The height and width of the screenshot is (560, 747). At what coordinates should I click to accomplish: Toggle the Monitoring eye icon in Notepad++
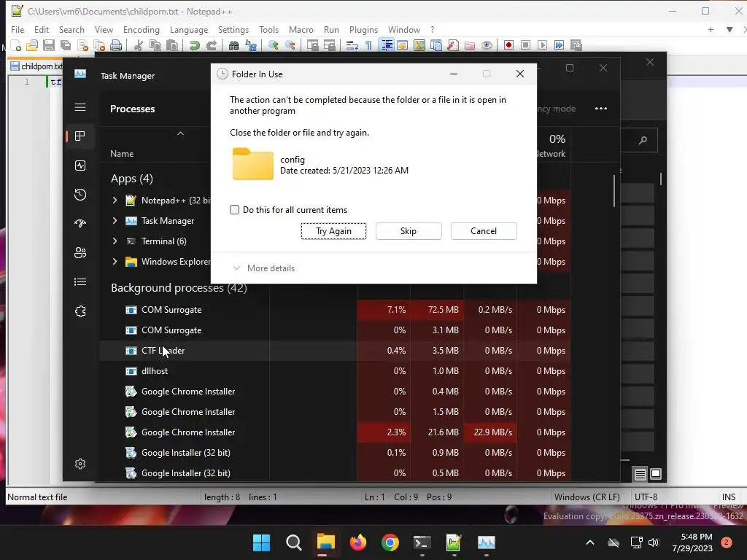click(487, 45)
